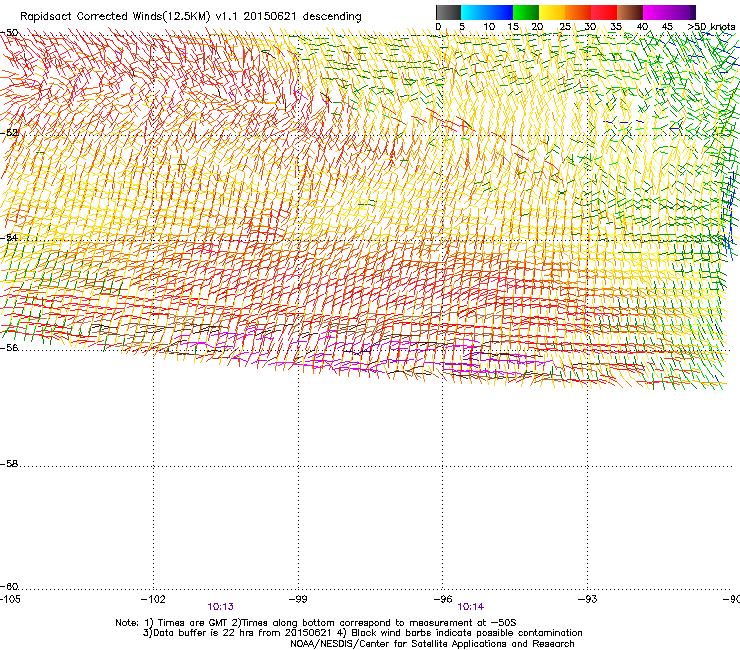This screenshot has height=650, width=740.
Task: Click the orange 25-30 knots legend swatch
Action: 578,12
